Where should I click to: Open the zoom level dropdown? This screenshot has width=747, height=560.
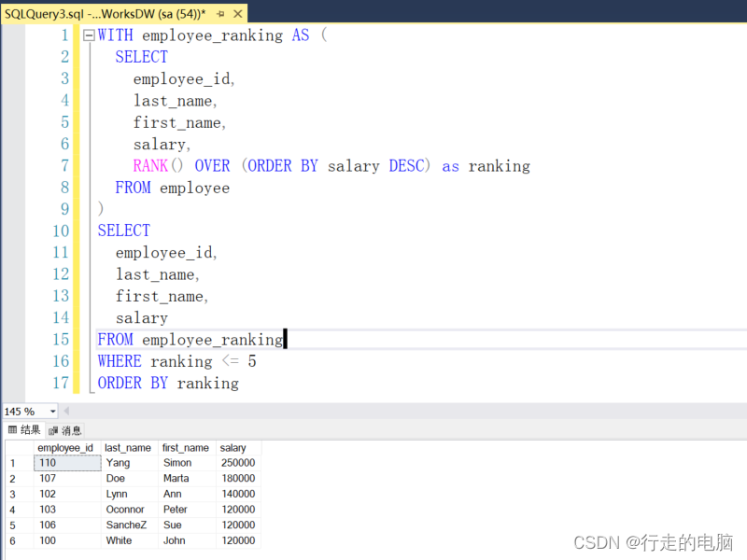tap(53, 411)
